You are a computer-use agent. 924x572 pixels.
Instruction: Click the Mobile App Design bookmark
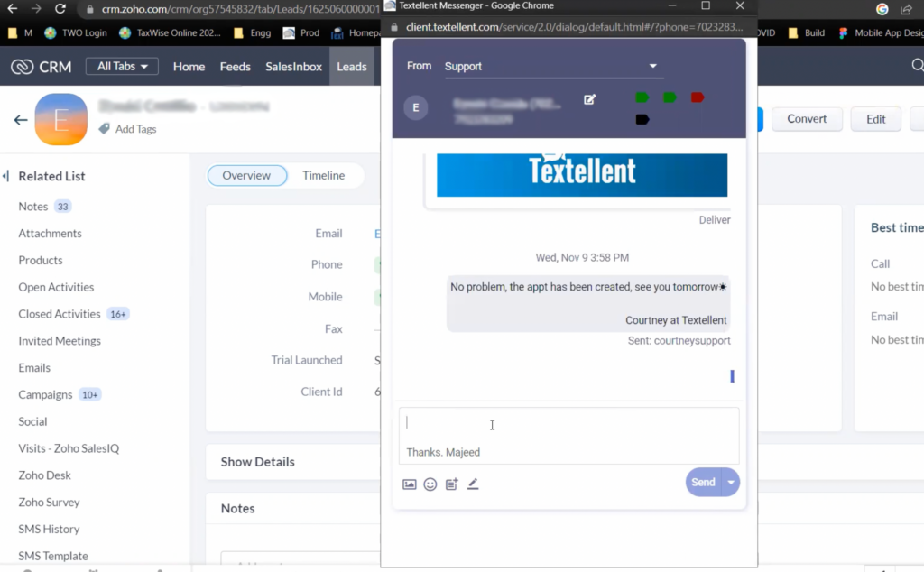click(x=881, y=33)
